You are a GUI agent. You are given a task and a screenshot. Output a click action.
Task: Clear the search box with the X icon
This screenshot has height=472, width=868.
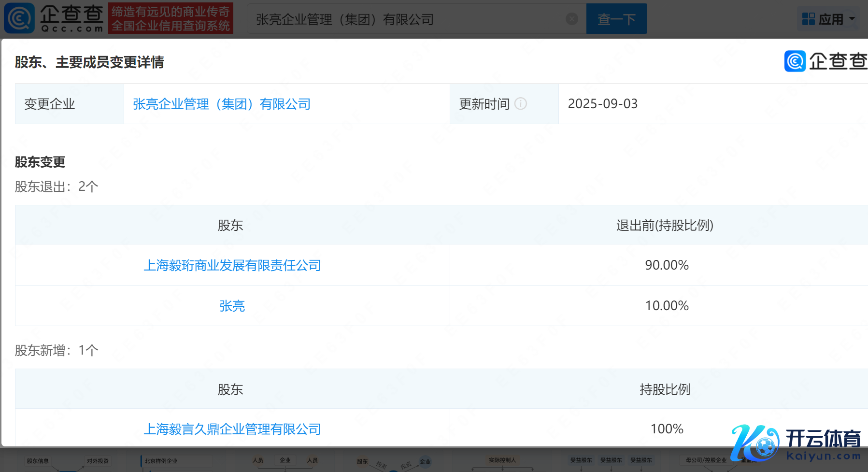(572, 19)
